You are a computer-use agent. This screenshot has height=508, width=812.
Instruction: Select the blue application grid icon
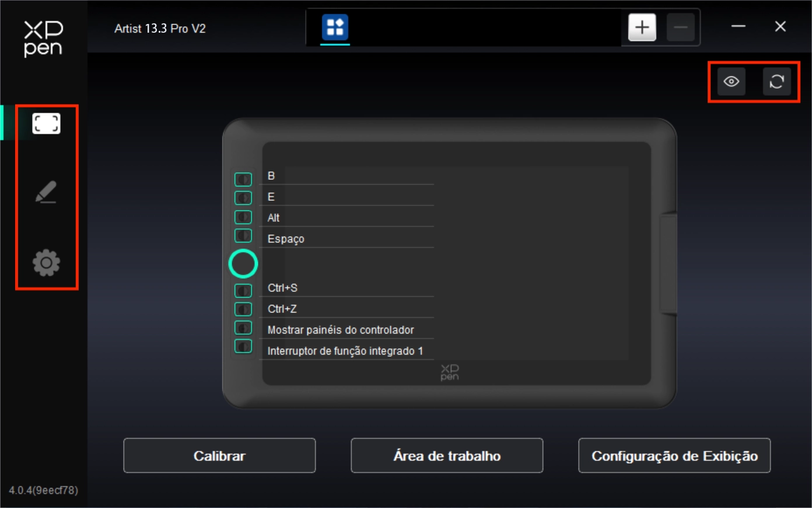(x=335, y=27)
